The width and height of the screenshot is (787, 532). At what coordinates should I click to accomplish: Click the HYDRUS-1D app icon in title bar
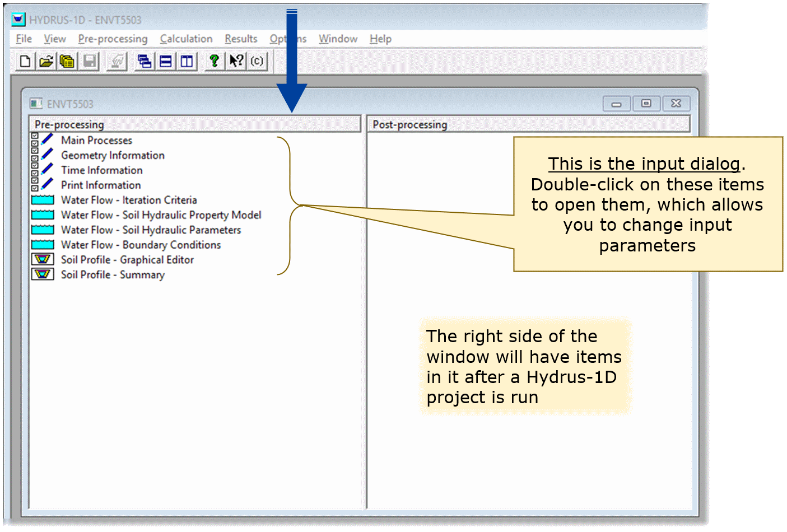point(18,20)
